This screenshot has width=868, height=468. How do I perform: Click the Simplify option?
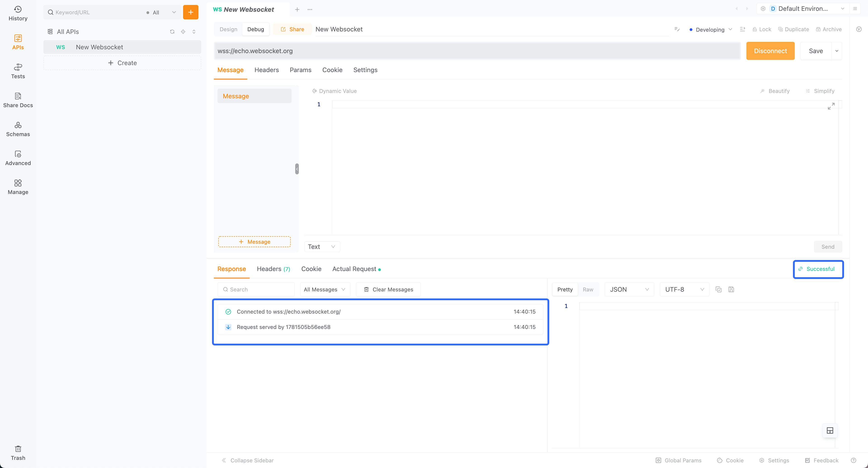pyautogui.click(x=820, y=91)
